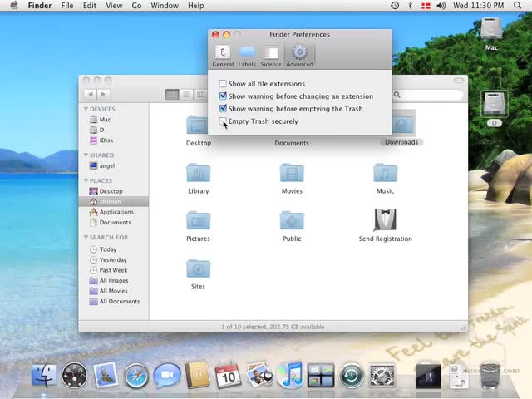Image resolution: width=532 pixels, height=399 pixels.
Task: Show All Documents smart search
Action: 114,302
